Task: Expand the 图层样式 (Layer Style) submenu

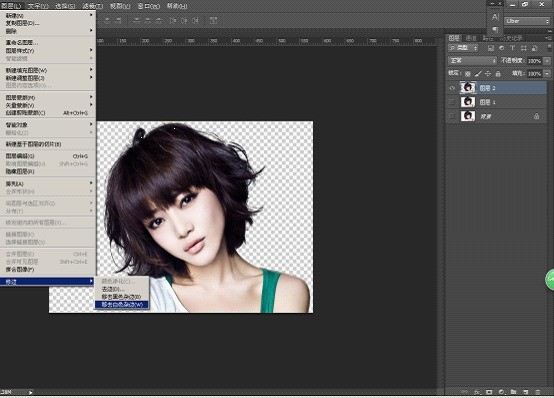Action: click(x=48, y=51)
